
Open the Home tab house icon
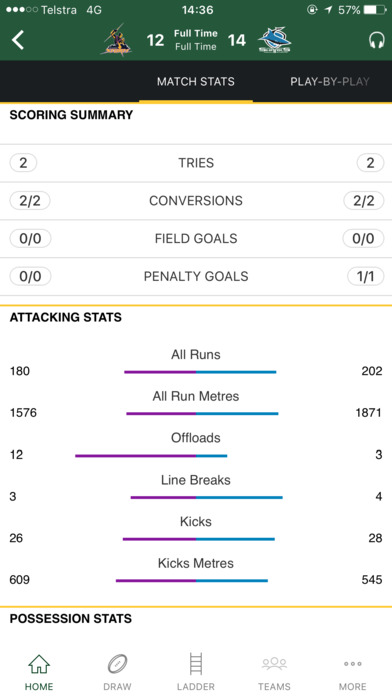point(39,664)
